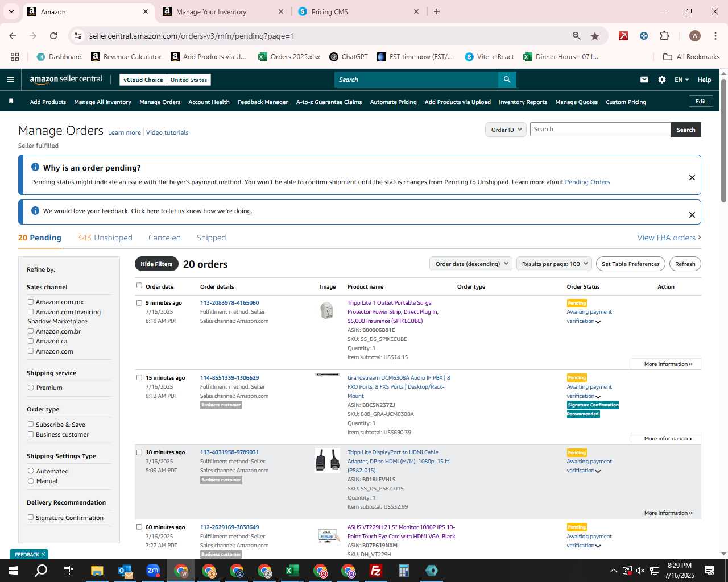Open Outlook from the taskbar
728x582 pixels.
[x=125, y=571]
